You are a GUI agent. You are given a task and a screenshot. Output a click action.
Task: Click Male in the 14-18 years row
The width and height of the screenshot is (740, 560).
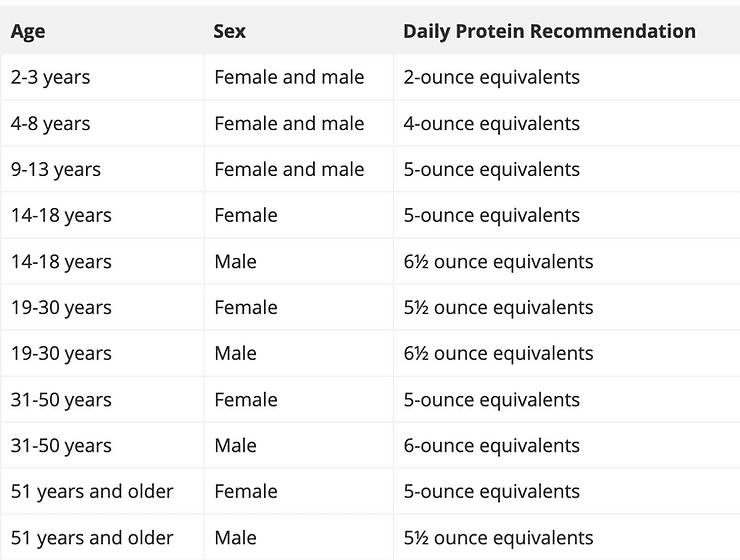[235, 261]
